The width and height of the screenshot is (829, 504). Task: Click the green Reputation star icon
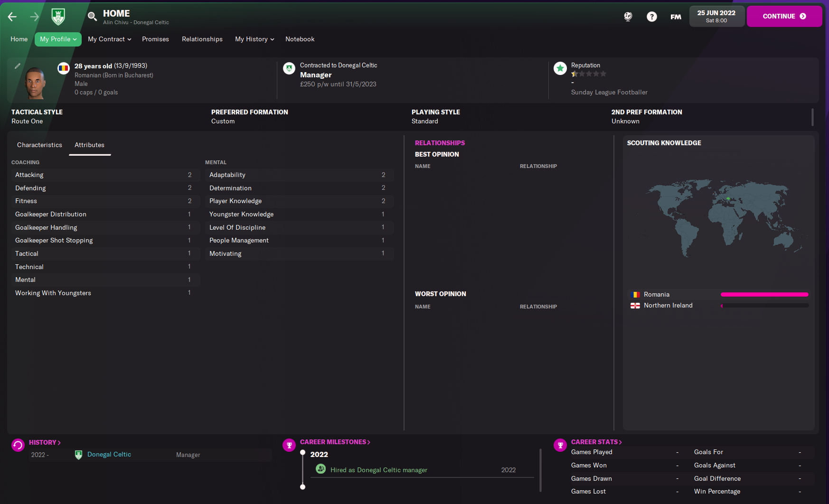tap(560, 68)
